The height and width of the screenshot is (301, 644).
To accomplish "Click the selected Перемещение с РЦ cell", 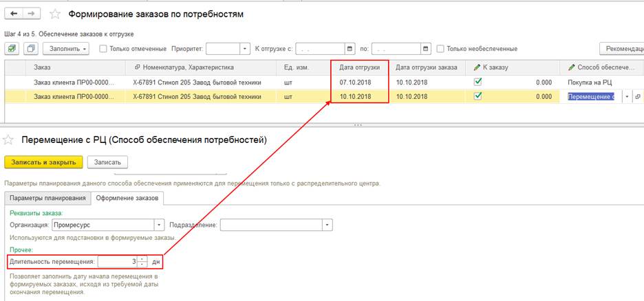I will click(591, 97).
